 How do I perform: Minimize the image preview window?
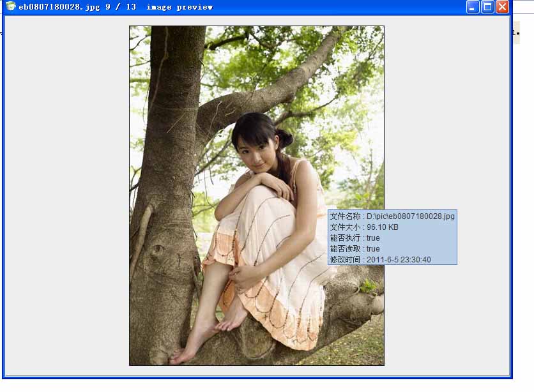coord(472,7)
